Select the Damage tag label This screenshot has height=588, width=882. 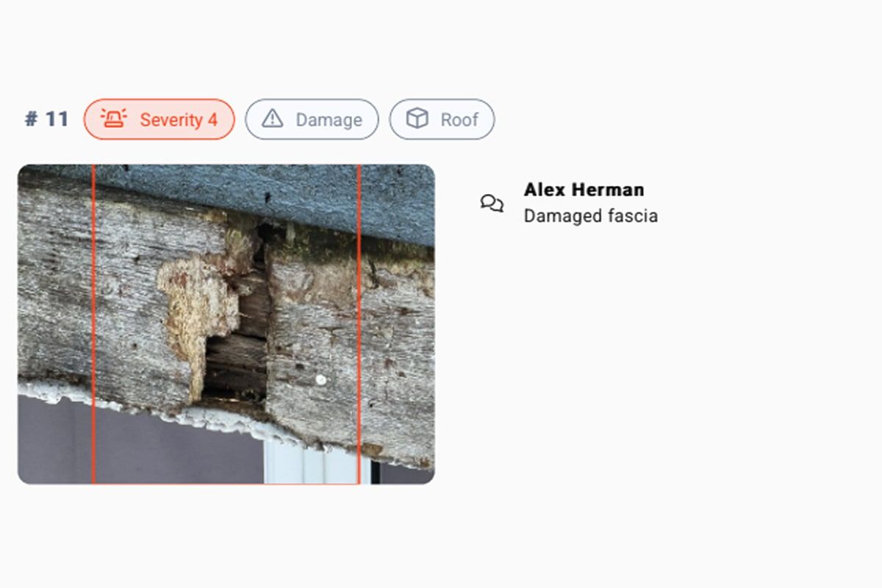click(329, 120)
